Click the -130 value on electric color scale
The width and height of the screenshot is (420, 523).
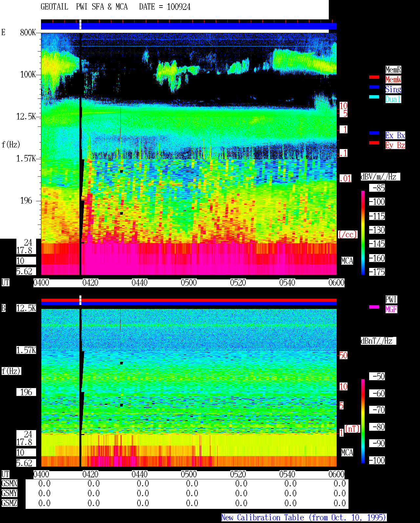(x=377, y=230)
